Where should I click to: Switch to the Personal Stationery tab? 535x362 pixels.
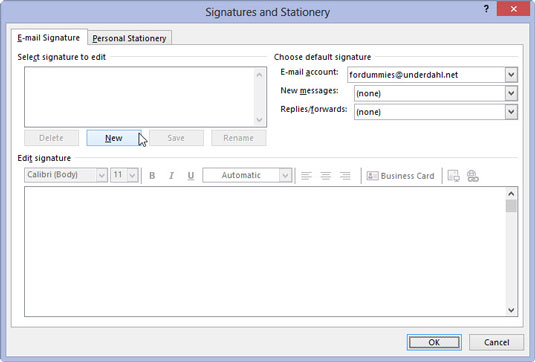[129, 38]
